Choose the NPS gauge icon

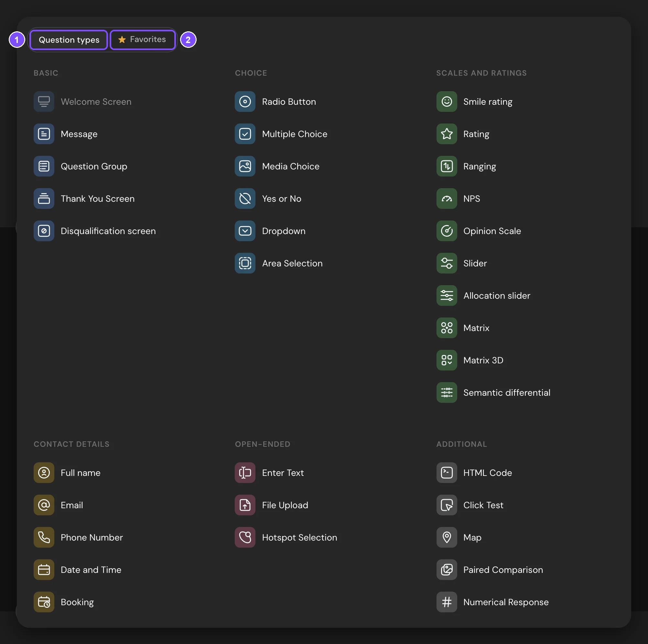click(447, 199)
